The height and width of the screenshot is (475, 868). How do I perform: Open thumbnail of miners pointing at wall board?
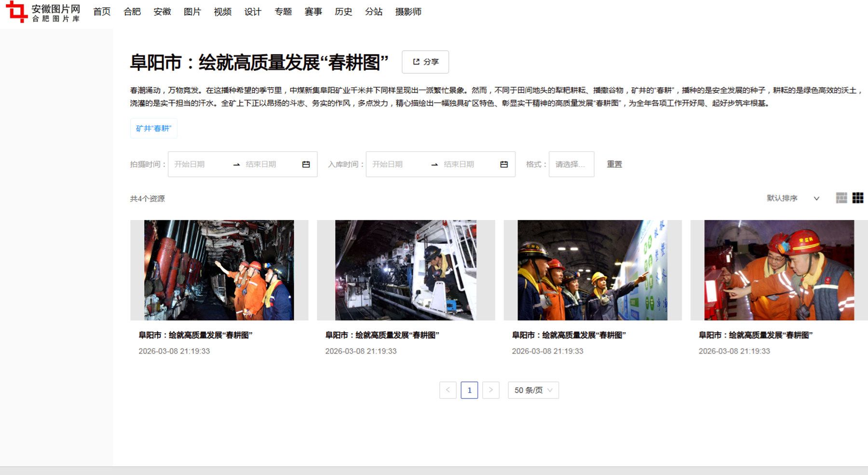pyautogui.click(x=592, y=270)
